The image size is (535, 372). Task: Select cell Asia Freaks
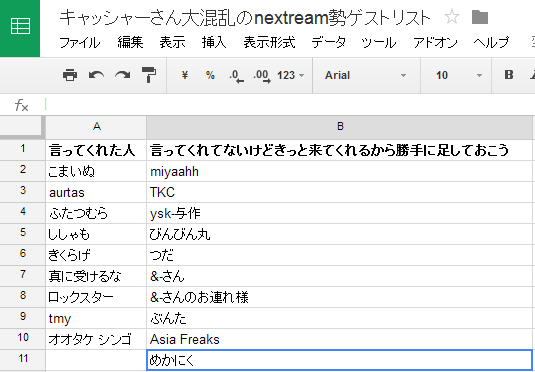339,339
